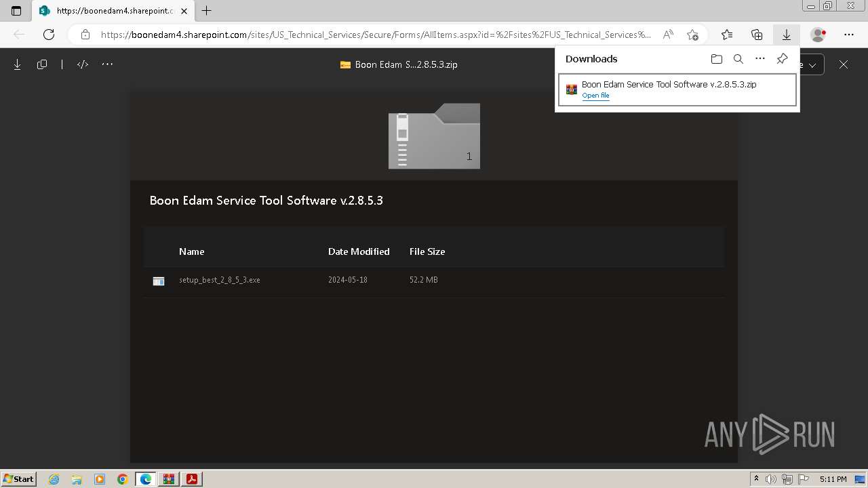Open the Edge Collections icon
The height and width of the screenshot is (488, 868).
click(x=757, y=35)
